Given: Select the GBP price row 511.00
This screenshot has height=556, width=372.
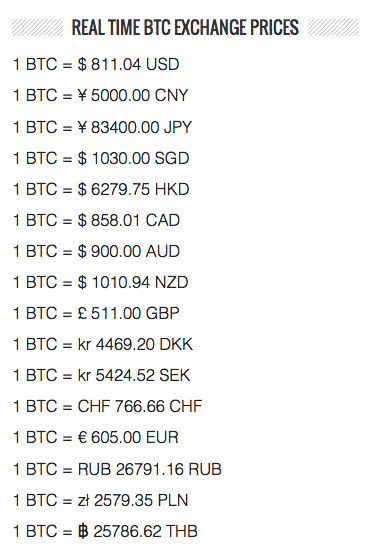Looking at the screenshot, I should (96, 313).
